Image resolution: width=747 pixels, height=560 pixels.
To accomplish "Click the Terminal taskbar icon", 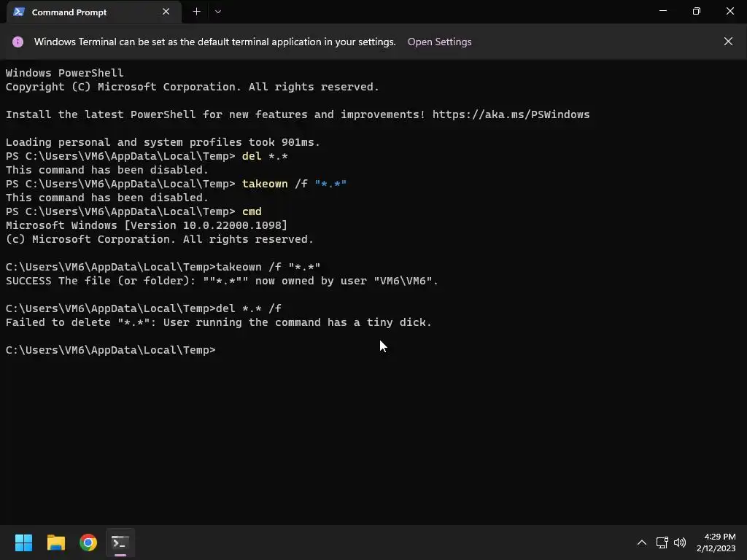I will pyautogui.click(x=120, y=542).
